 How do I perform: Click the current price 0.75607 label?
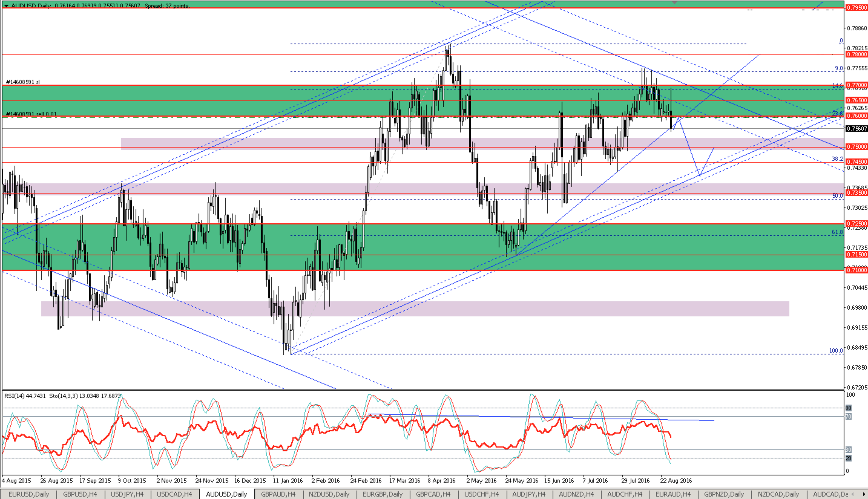point(856,128)
